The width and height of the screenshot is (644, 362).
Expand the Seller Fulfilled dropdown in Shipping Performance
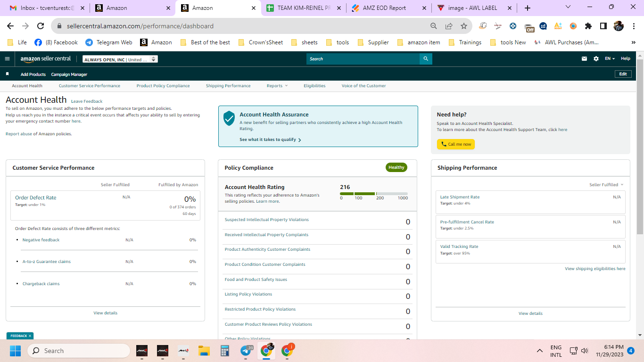point(606,185)
